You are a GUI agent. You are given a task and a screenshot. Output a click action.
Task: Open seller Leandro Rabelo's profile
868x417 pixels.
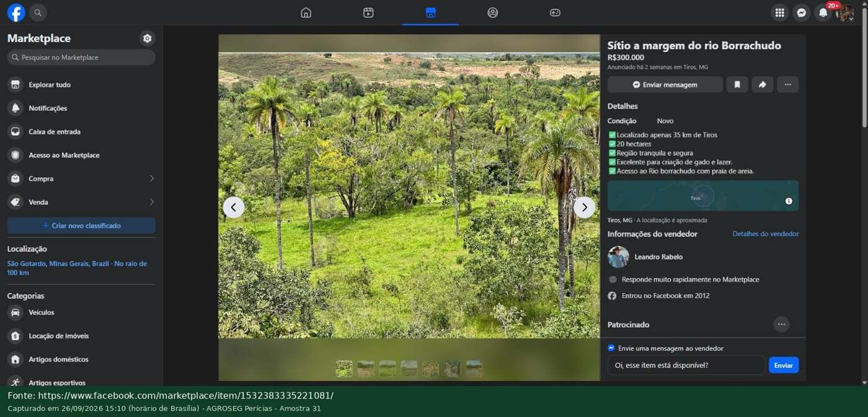658,257
